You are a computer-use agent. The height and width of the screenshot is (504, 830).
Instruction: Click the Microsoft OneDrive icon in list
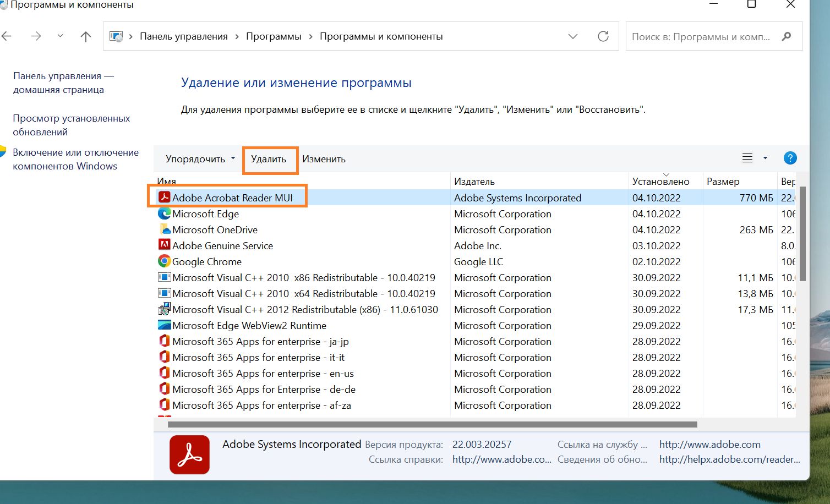click(x=164, y=229)
